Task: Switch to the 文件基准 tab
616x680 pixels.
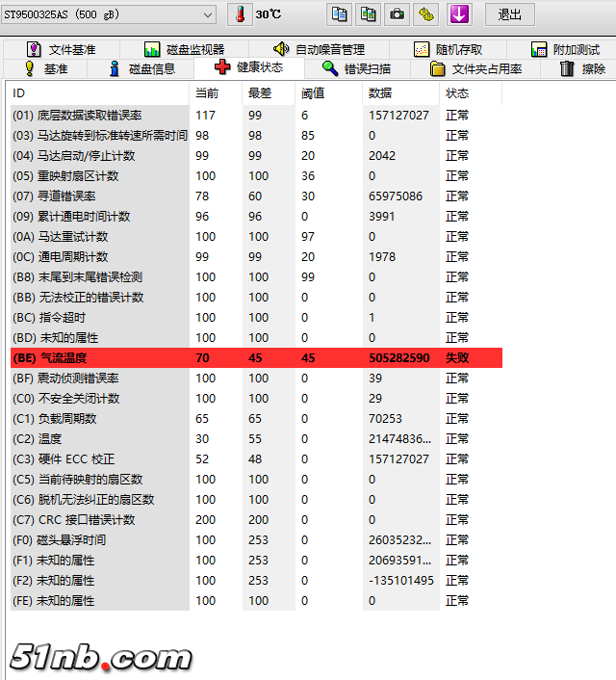Action: click(62, 49)
